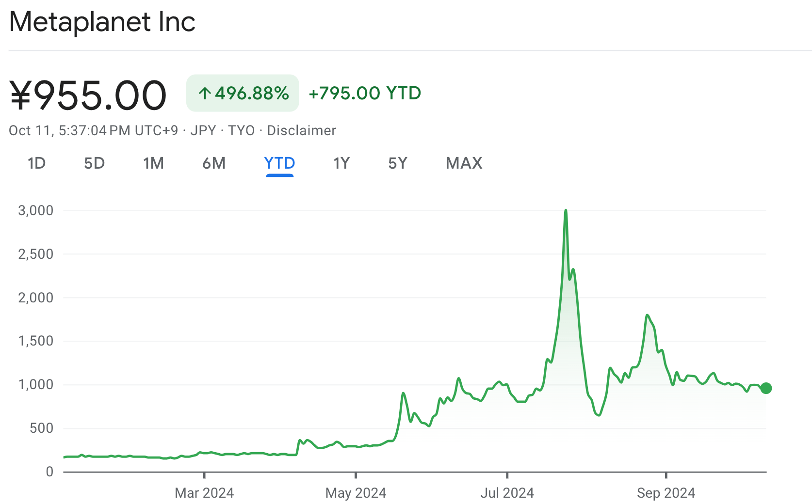Image resolution: width=812 pixels, height=504 pixels.
Task: Click the Mar 2024 axis label
Action: tap(204, 493)
